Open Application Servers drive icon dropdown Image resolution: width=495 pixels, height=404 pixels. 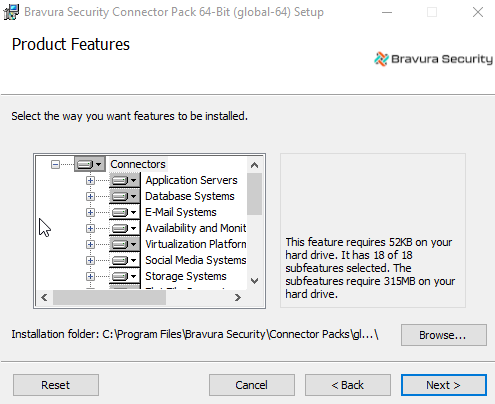(125, 180)
